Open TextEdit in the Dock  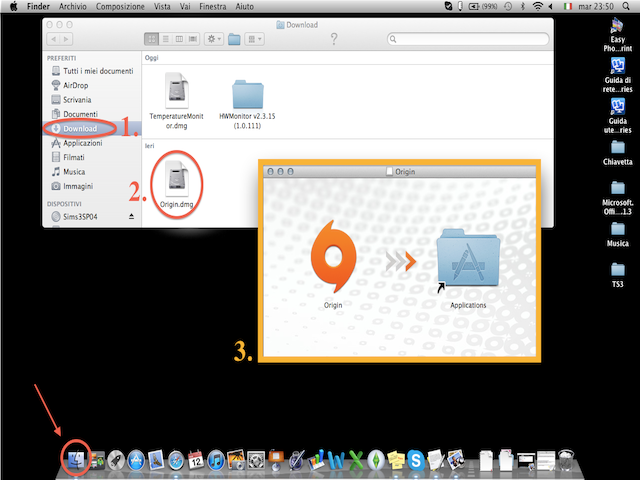[436, 460]
